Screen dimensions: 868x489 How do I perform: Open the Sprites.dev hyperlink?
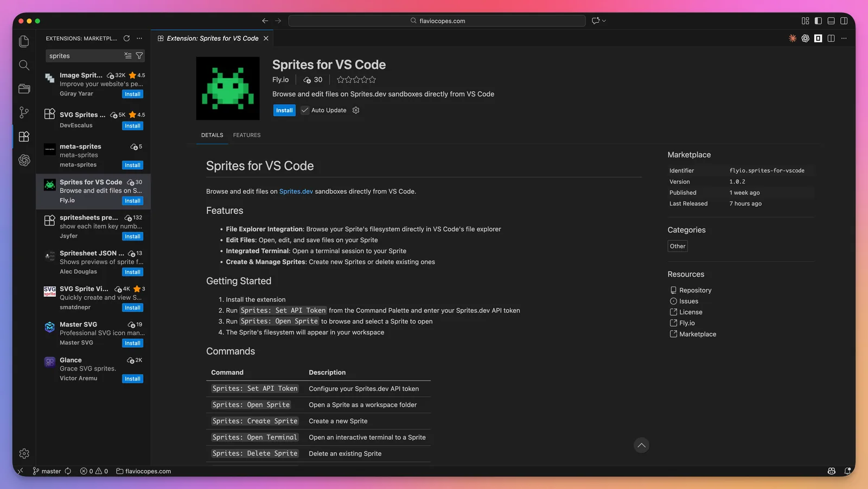click(x=296, y=192)
